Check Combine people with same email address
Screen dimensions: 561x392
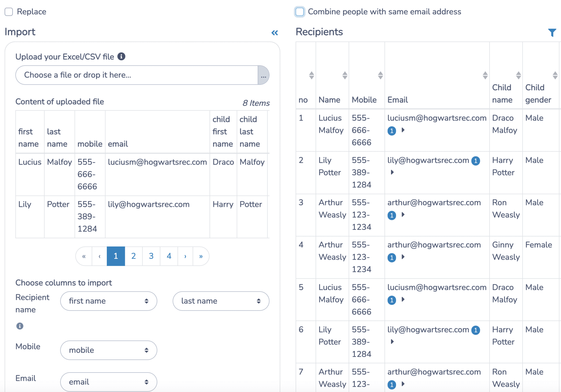[300, 12]
